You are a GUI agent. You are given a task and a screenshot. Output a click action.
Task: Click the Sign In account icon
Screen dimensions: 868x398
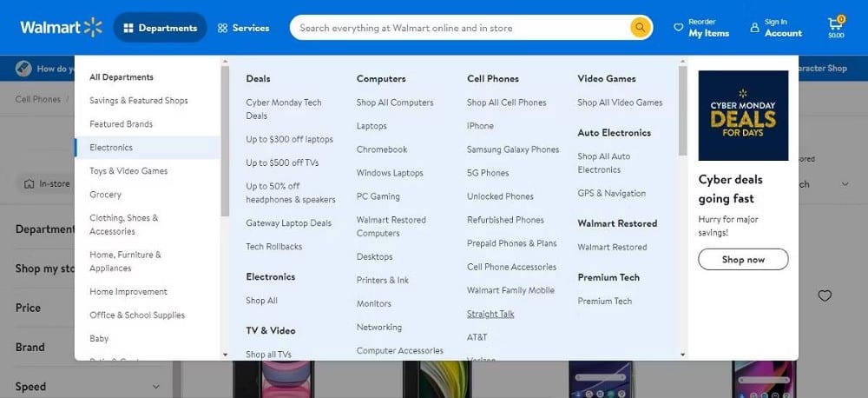[x=753, y=28]
